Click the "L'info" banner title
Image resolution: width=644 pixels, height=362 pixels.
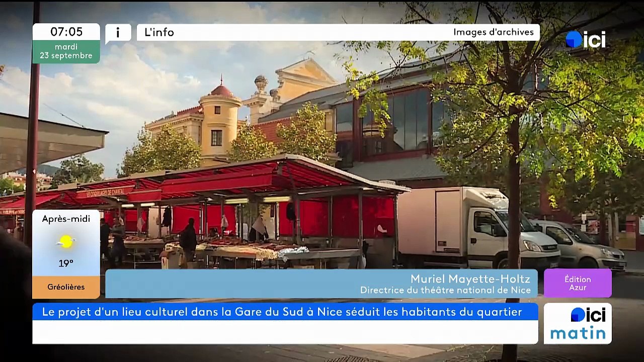(159, 32)
